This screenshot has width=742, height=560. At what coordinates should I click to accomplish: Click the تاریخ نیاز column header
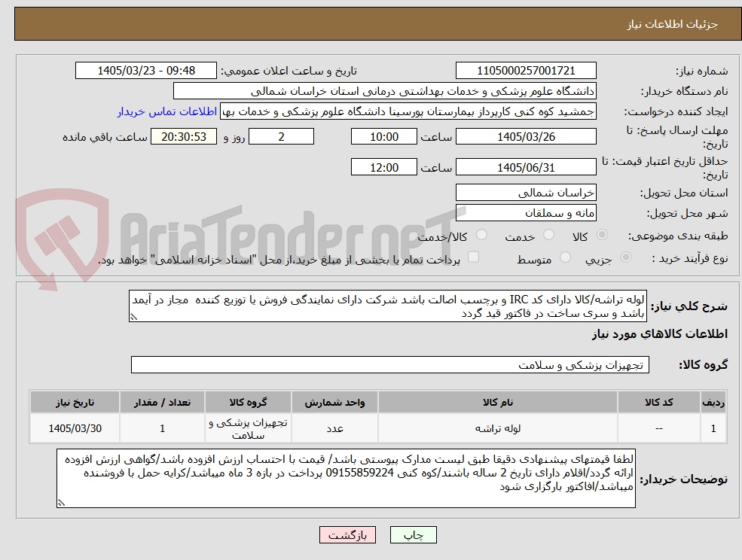click(75, 402)
